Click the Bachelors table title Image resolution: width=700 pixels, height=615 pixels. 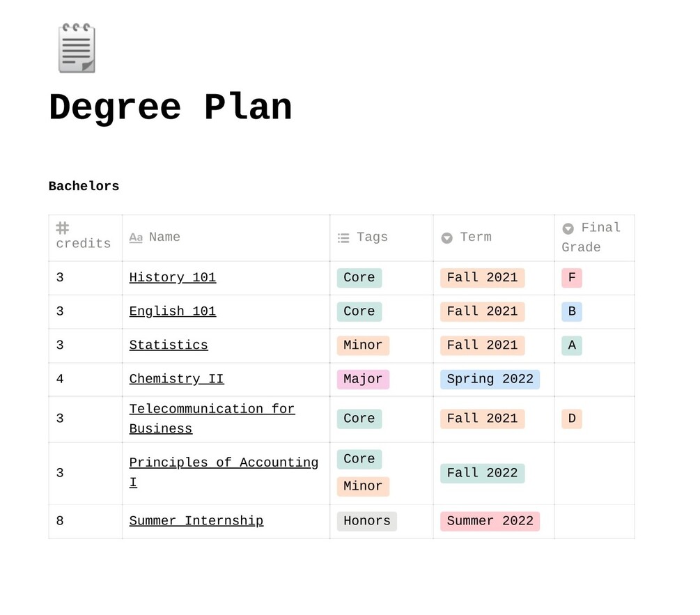(x=84, y=186)
